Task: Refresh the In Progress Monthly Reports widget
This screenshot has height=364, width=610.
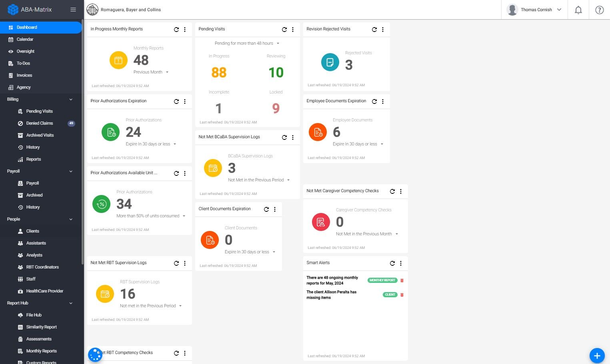Action: click(176, 29)
